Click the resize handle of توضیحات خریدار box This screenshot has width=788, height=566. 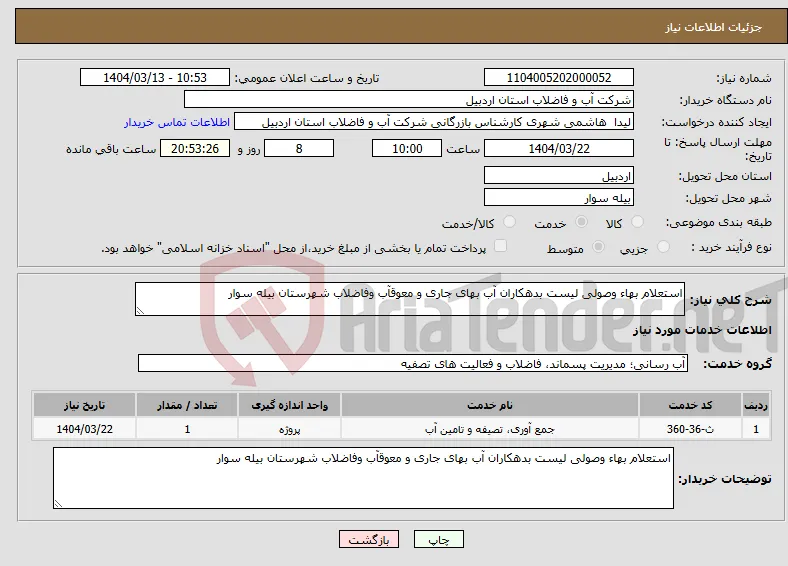coord(58,504)
